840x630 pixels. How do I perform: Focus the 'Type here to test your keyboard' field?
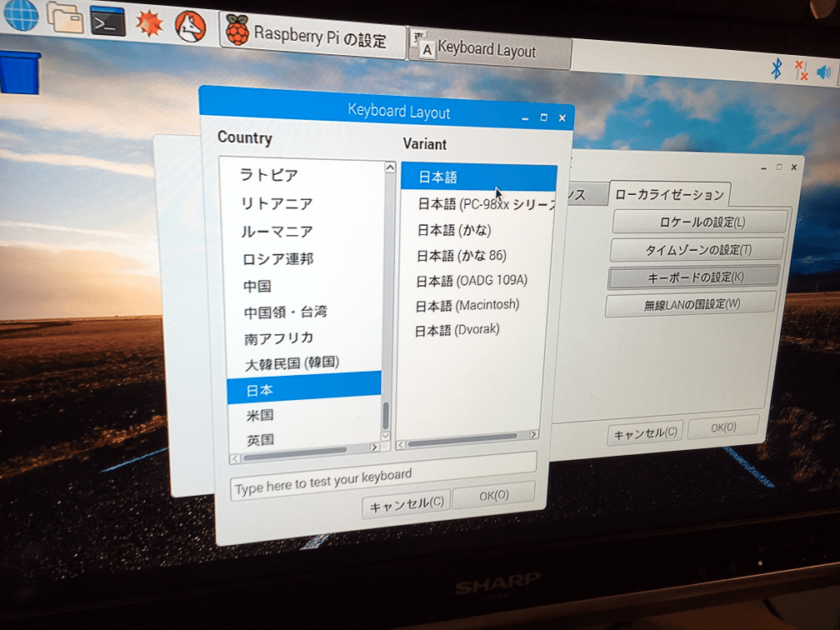tap(383, 475)
